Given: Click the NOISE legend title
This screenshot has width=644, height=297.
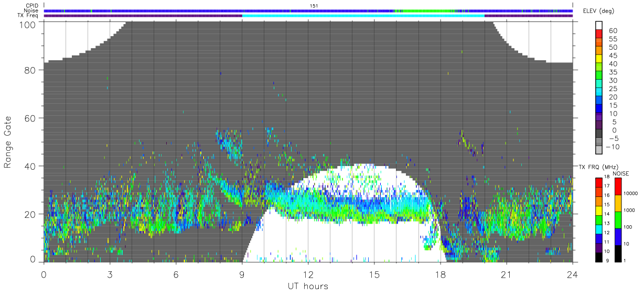Looking at the screenshot, I should 620,173.
